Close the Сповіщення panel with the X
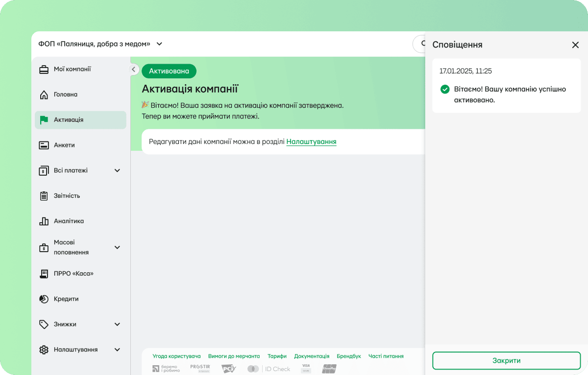588x375 pixels. [575, 45]
